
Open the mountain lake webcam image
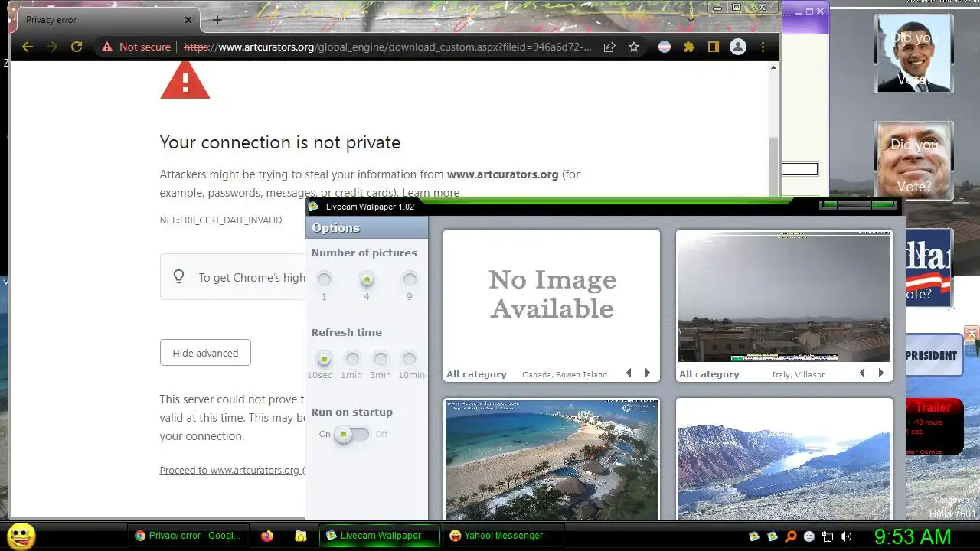click(784, 460)
